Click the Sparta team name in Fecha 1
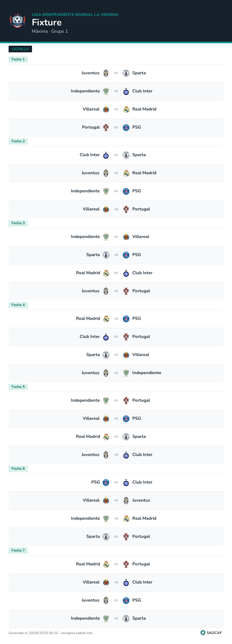The width and height of the screenshot is (232, 644). [x=139, y=73]
